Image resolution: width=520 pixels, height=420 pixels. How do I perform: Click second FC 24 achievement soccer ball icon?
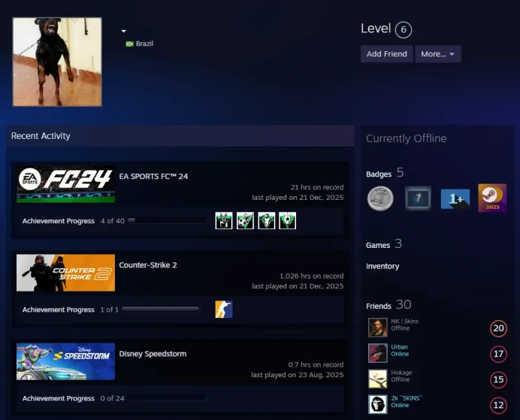tap(245, 221)
